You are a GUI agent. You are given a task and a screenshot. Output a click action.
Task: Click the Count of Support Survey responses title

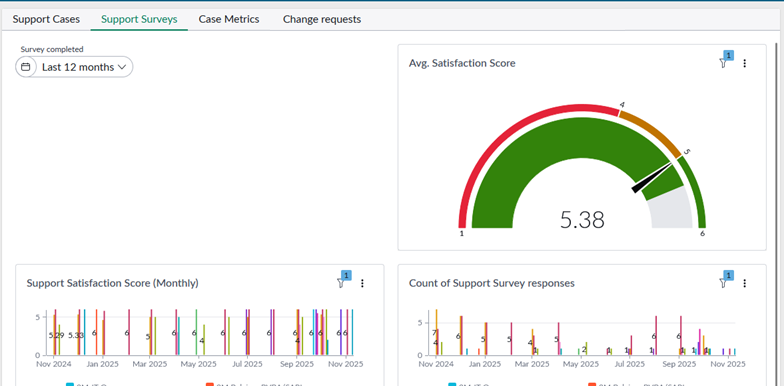(x=492, y=284)
